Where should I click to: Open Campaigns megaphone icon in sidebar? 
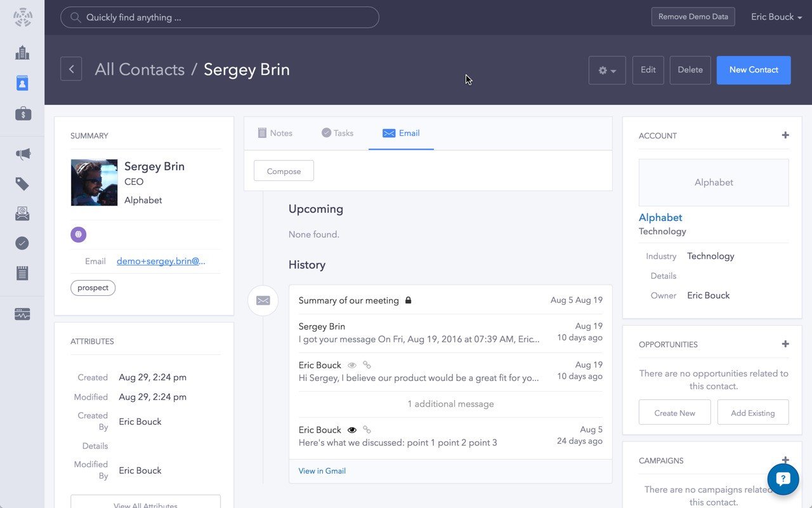[x=22, y=154]
